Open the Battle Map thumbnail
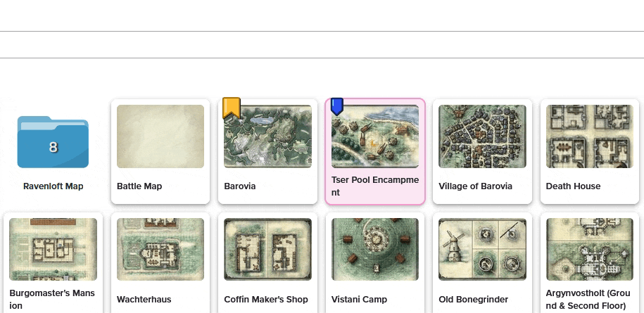The height and width of the screenshot is (313, 644). click(x=160, y=136)
